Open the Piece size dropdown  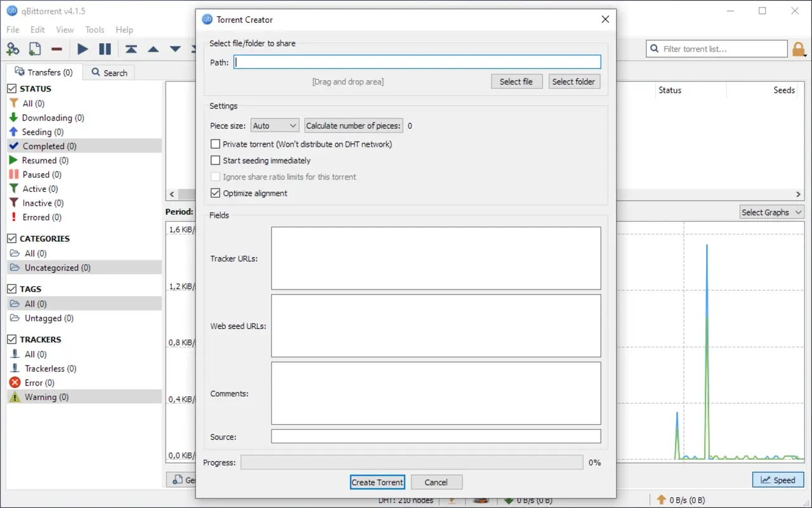click(x=275, y=125)
